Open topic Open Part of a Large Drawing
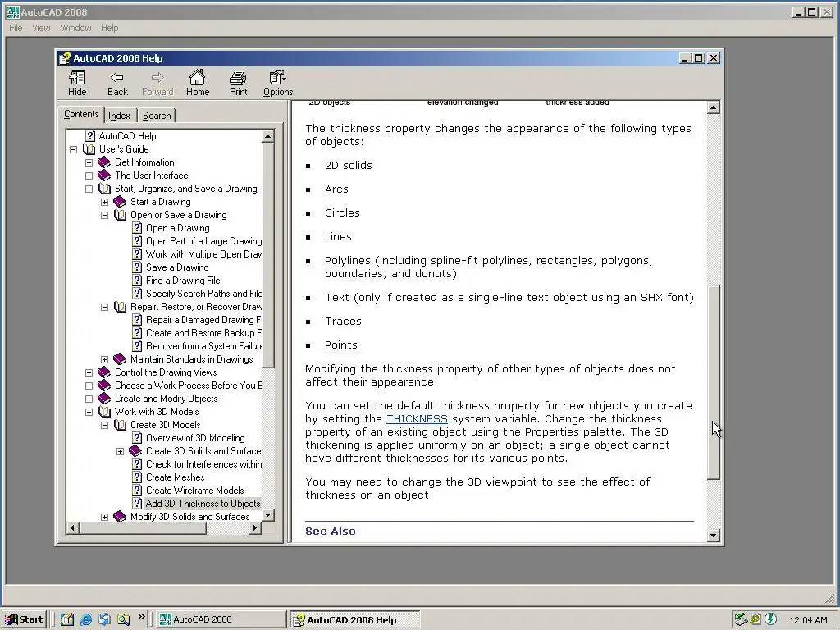The image size is (840, 630). pos(203,241)
